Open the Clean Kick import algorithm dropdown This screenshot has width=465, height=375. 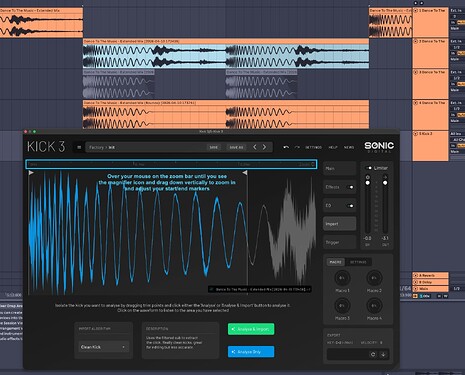click(103, 347)
